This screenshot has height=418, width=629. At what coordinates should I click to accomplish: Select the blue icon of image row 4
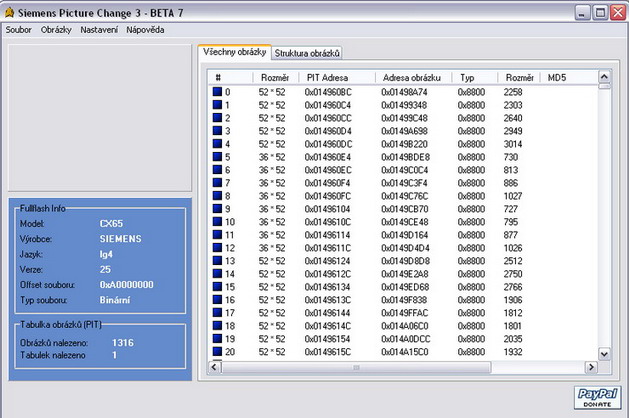217,144
